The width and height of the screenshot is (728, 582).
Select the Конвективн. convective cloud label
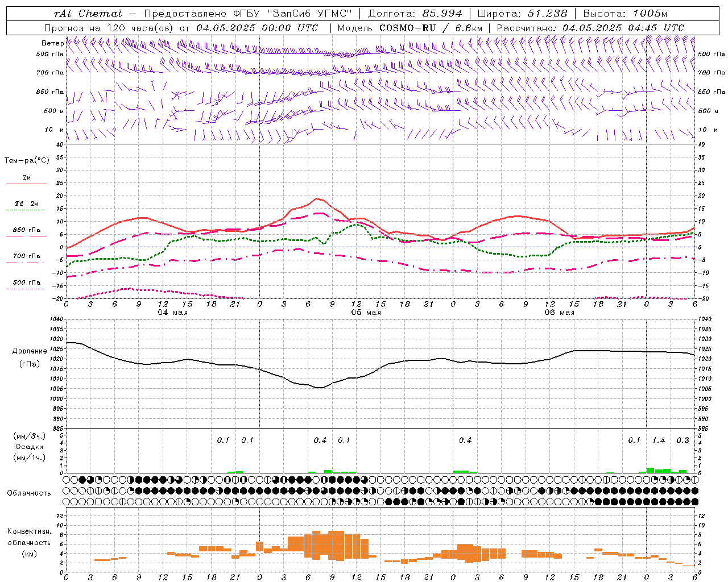(29, 531)
